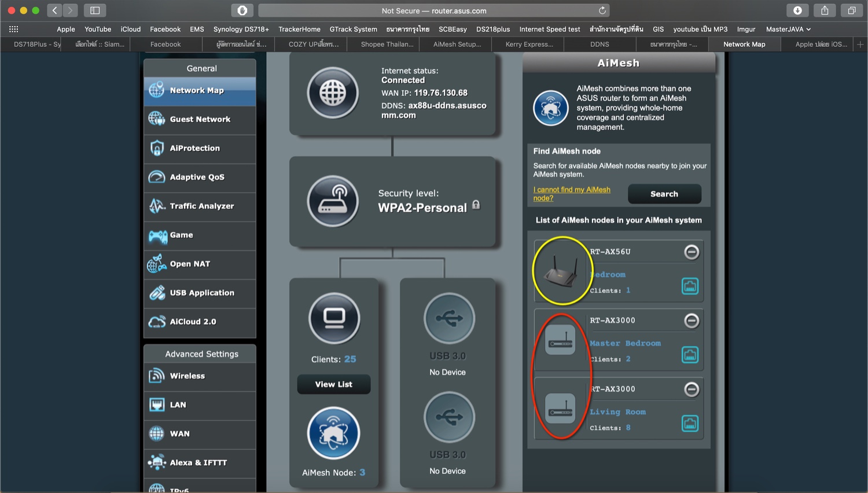Image resolution: width=868 pixels, height=493 pixels.
Task: Show all tabs overview button
Action: tap(852, 10)
